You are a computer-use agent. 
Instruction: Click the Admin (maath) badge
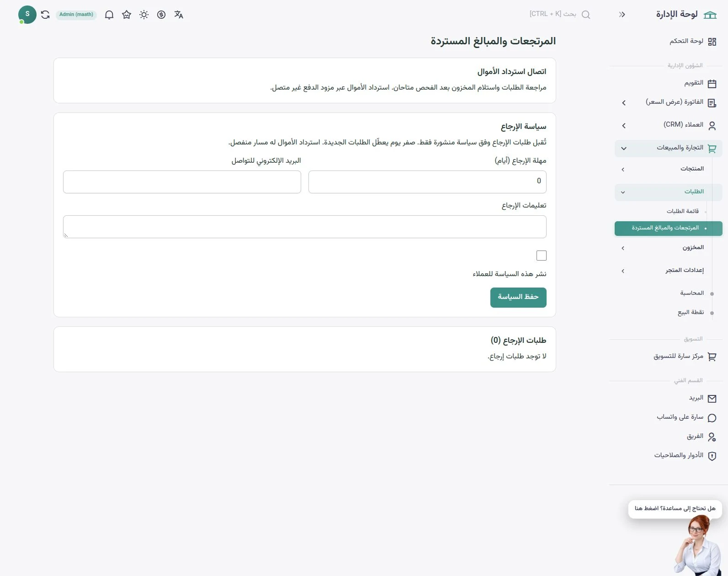click(76, 15)
